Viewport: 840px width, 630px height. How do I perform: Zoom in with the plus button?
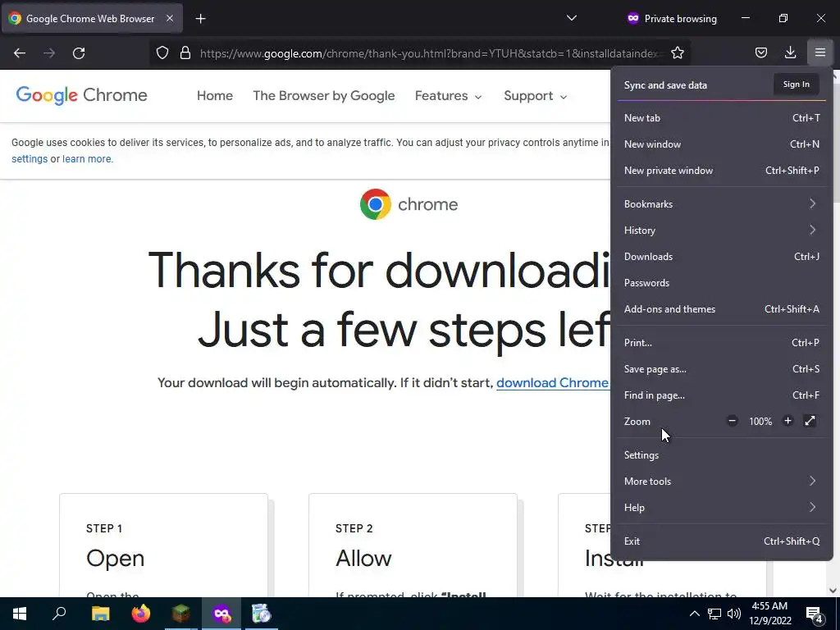click(787, 421)
